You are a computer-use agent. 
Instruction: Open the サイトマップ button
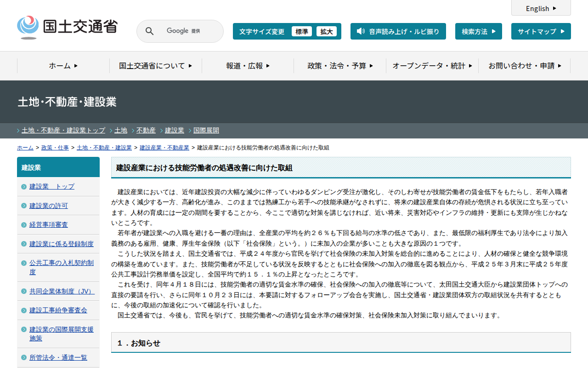541,31
